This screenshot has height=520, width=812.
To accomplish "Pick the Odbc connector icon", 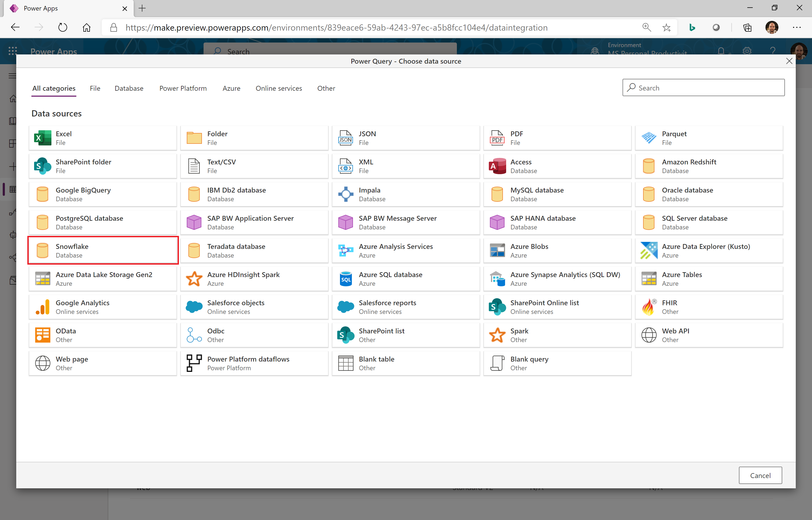I will coord(194,335).
